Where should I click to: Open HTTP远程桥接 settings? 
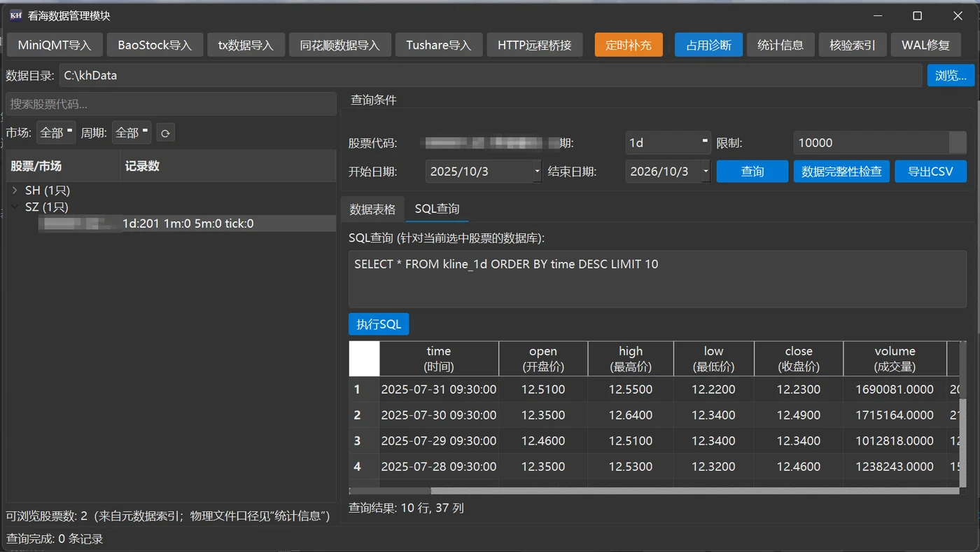535,45
